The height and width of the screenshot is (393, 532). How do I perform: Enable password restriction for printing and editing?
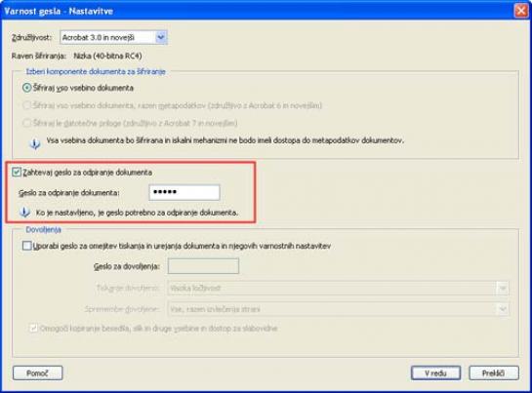click(x=26, y=246)
